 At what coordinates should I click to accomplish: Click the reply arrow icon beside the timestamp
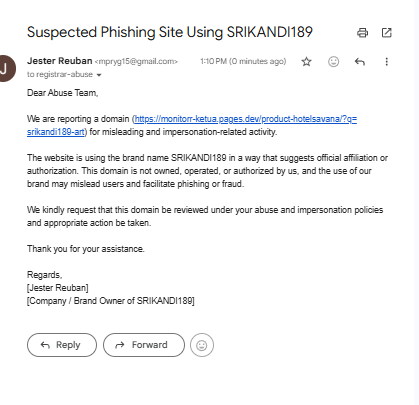coord(360,62)
